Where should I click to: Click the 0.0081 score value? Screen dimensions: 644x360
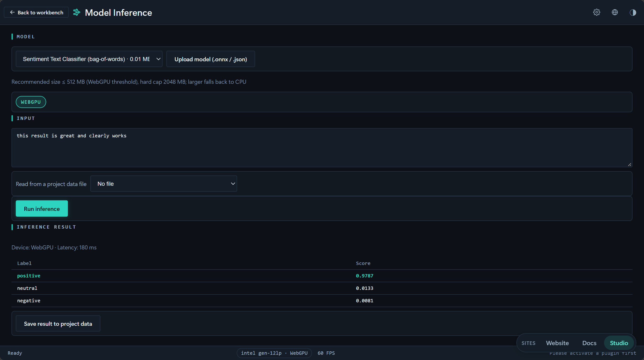(x=365, y=300)
